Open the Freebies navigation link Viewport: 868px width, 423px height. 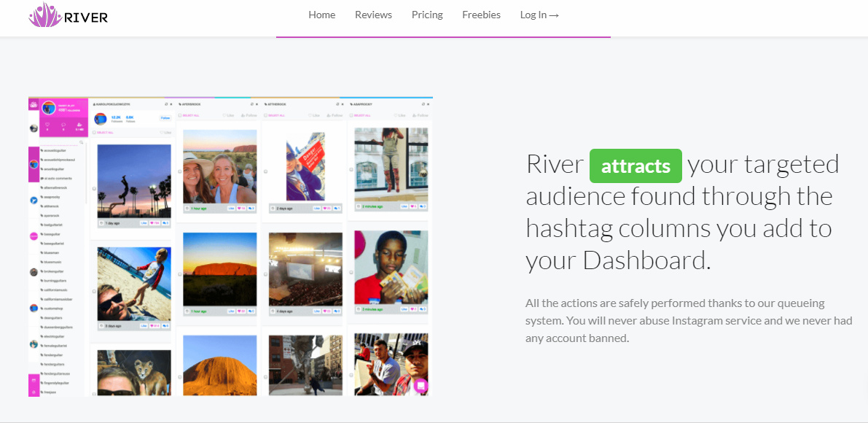[481, 15]
